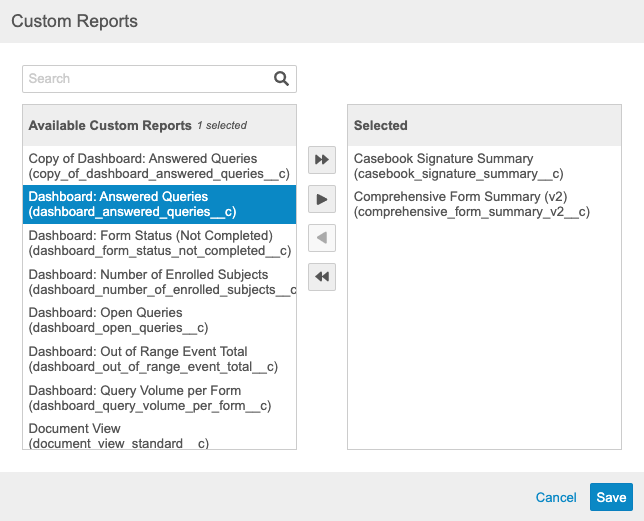This screenshot has height=521, width=644.
Task: Select Document View report
Action: pyautogui.click(x=159, y=435)
